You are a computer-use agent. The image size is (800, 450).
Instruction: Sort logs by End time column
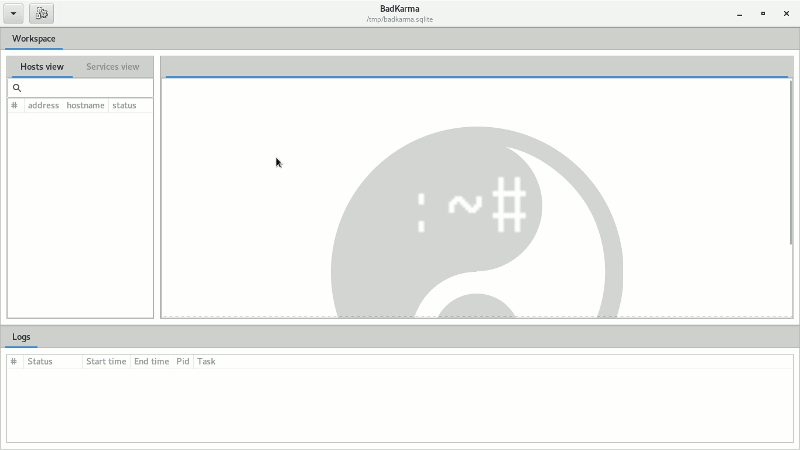pyautogui.click(x=152, y=361)
